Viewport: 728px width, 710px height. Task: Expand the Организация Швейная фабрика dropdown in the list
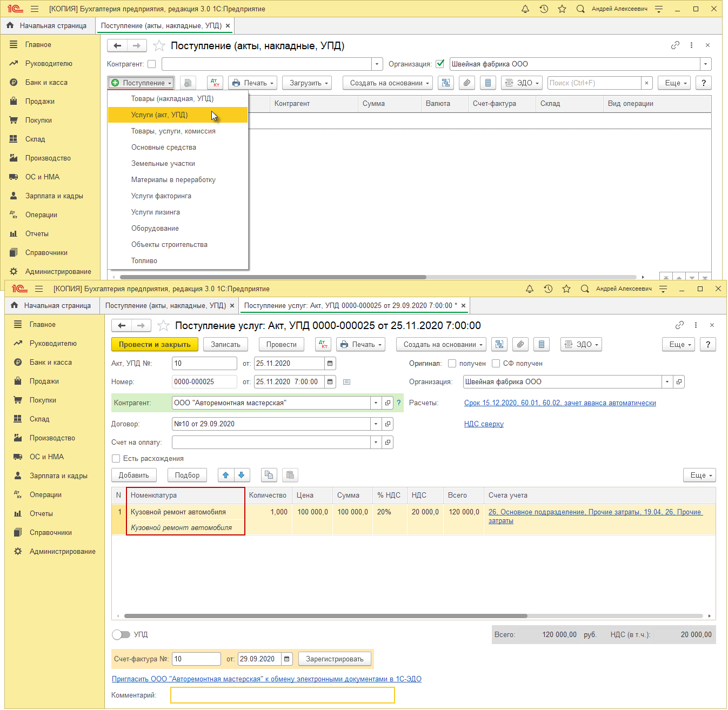[705, 64]
